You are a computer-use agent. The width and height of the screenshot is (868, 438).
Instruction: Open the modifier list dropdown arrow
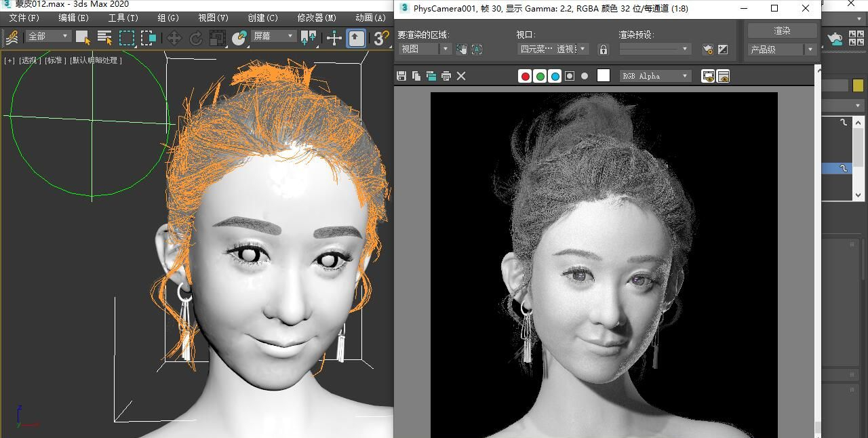coord(858,105)
